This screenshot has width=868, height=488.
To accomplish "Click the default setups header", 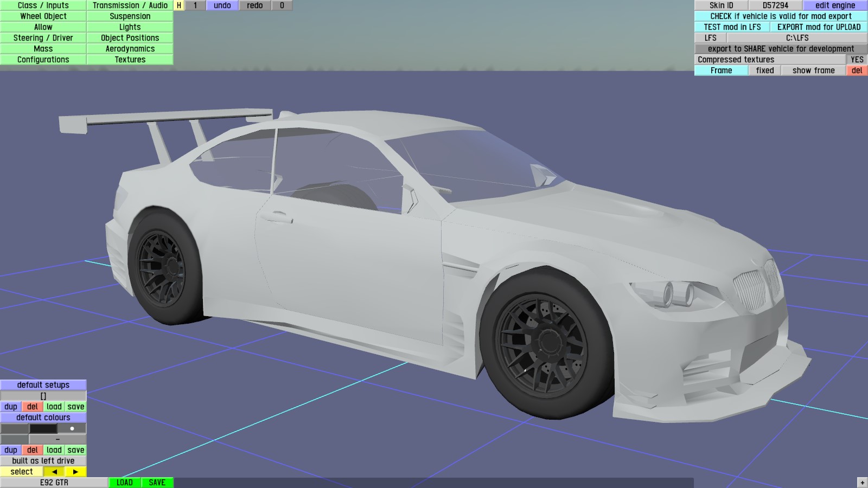I will [x=43, y=385].
